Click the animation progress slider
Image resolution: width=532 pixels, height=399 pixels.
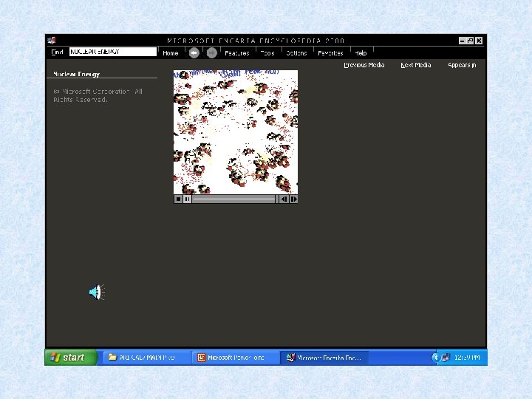[x=235, y=199]
